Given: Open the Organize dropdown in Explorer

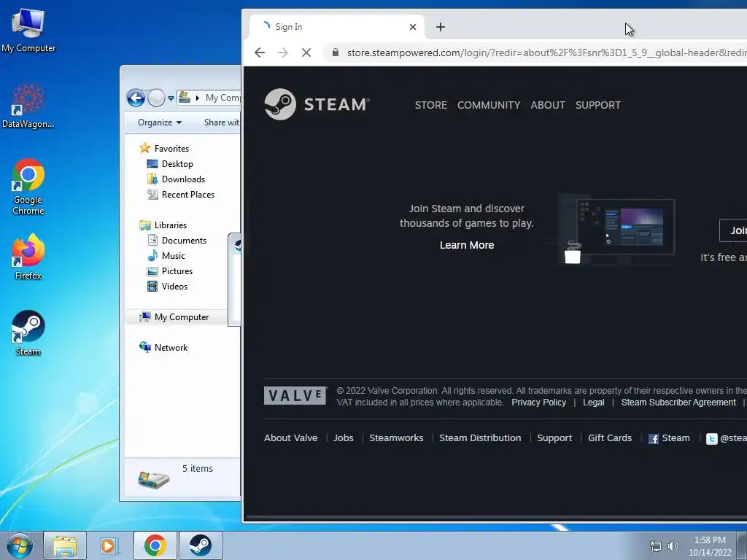Looking at the screenshot, I should pos(160,122).
